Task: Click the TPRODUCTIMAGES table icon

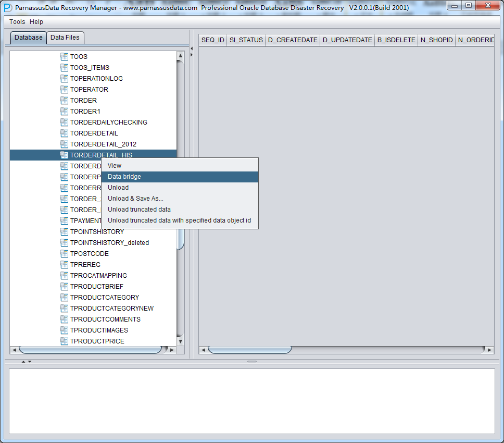Action: [64, 330]
